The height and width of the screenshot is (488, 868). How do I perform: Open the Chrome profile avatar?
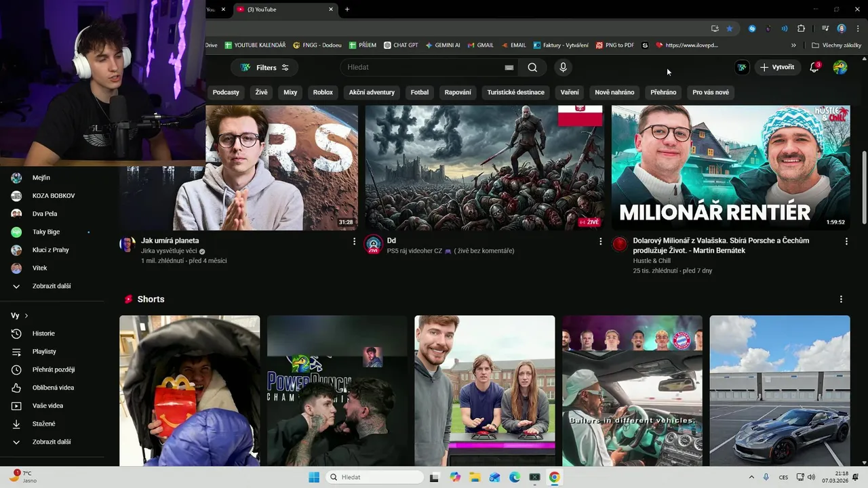(842, 28)
